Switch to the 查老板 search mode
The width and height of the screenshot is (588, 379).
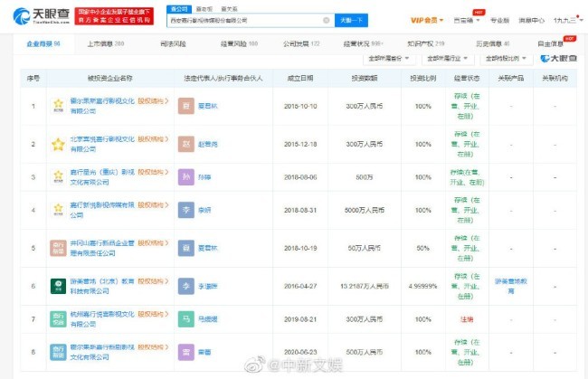pyautogui.click(x=204, y=9)
